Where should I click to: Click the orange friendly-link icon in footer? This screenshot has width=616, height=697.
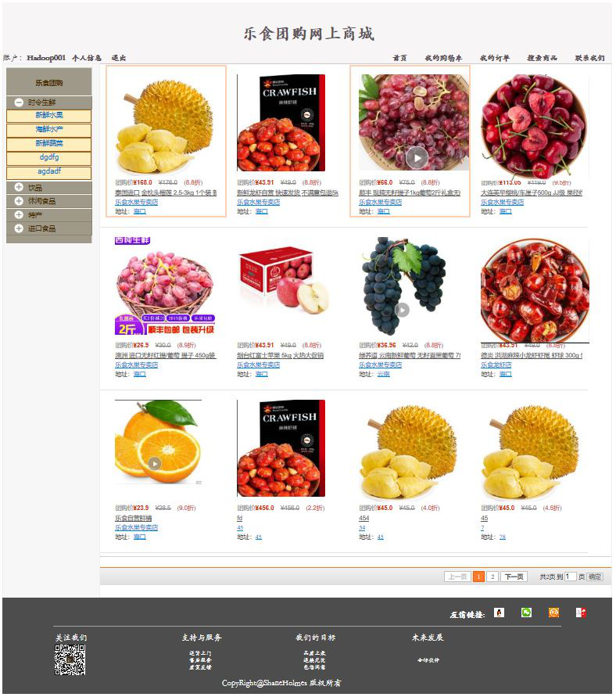pos(553,613)
